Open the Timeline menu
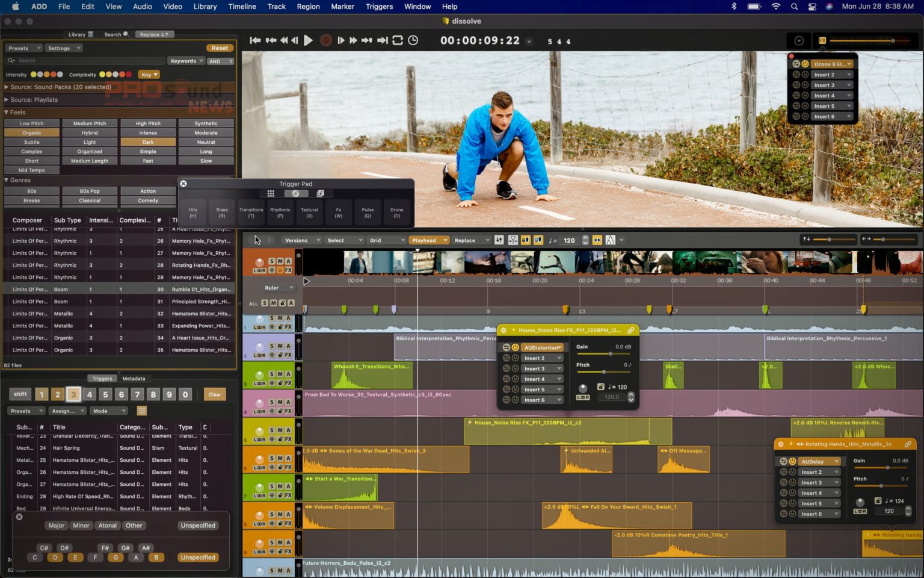The height and width of the screenshot is (578, 924). point(242,7)
